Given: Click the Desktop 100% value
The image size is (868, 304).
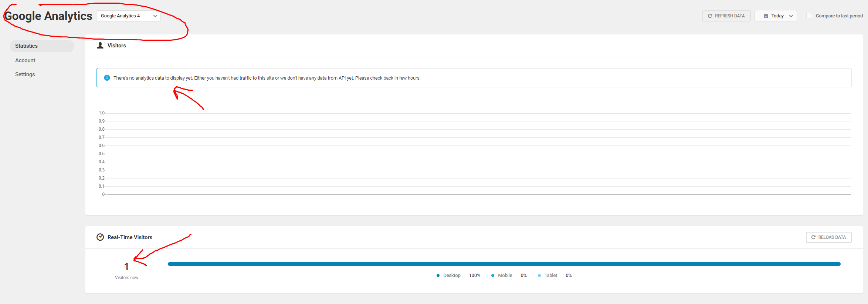Looking at the screenshot, I should pyautogui.click(x=475, y=275).
